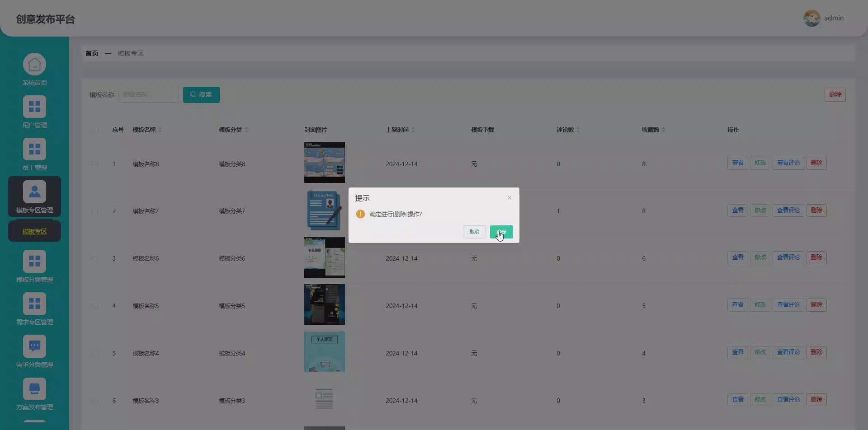
Task: Toggle the select-all header checkbox
Action: point(95,130)
